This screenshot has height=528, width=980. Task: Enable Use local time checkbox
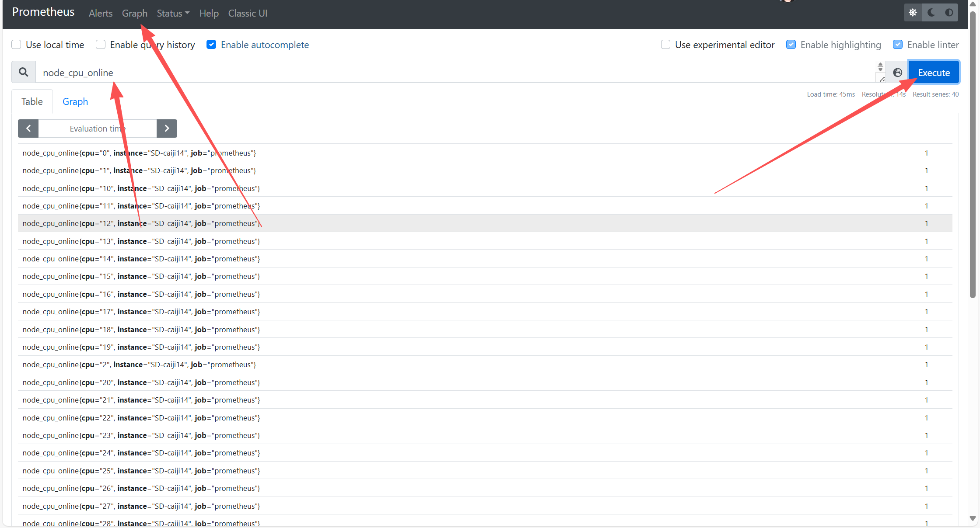click(16, 45)
